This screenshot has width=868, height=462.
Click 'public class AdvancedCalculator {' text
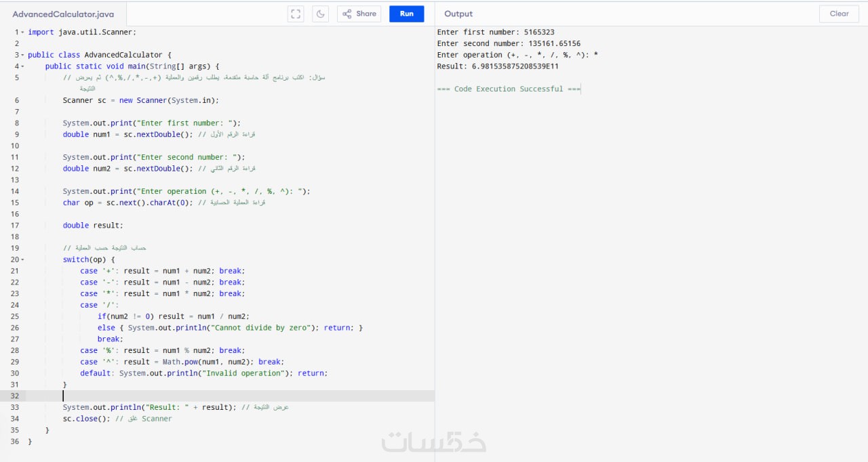click(100, 55)
